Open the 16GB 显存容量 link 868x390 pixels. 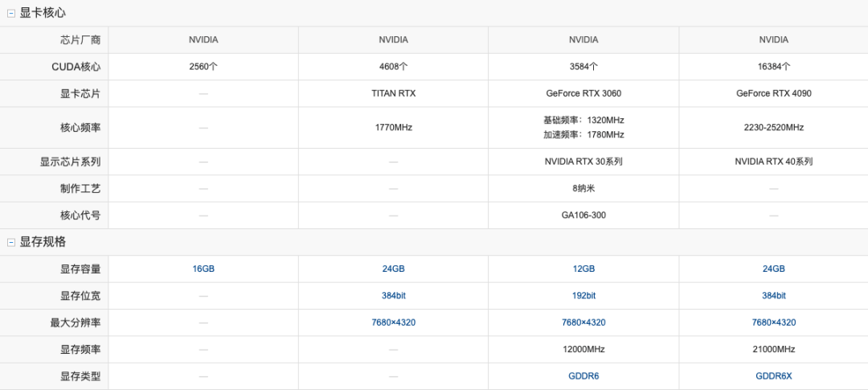(203, 269)
